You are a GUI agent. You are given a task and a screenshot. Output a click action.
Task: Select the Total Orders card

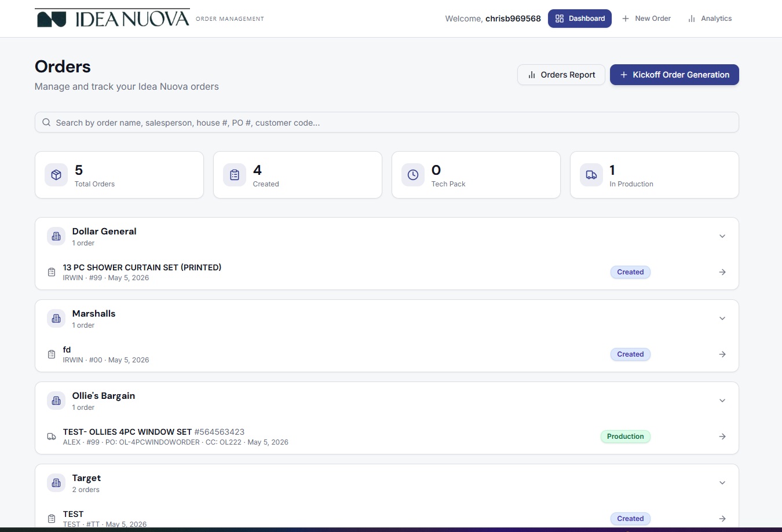[x=119, y=175]
